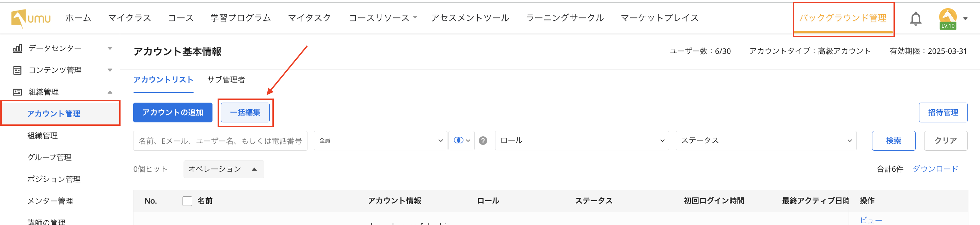Open the ステータス dropdown
The height and width of the screenshot is (225, 980).
[x=765, y=140]
